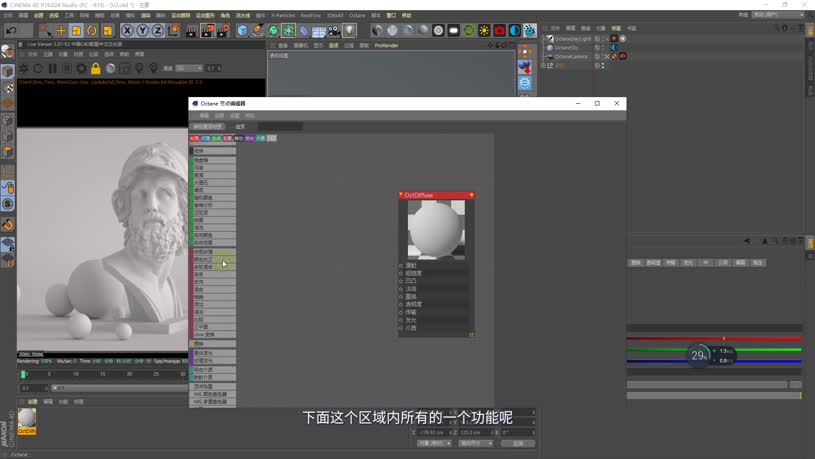Click the Octane area light white rectangle icon
This screenshot has height=459, width=815.
click(454, 31)
